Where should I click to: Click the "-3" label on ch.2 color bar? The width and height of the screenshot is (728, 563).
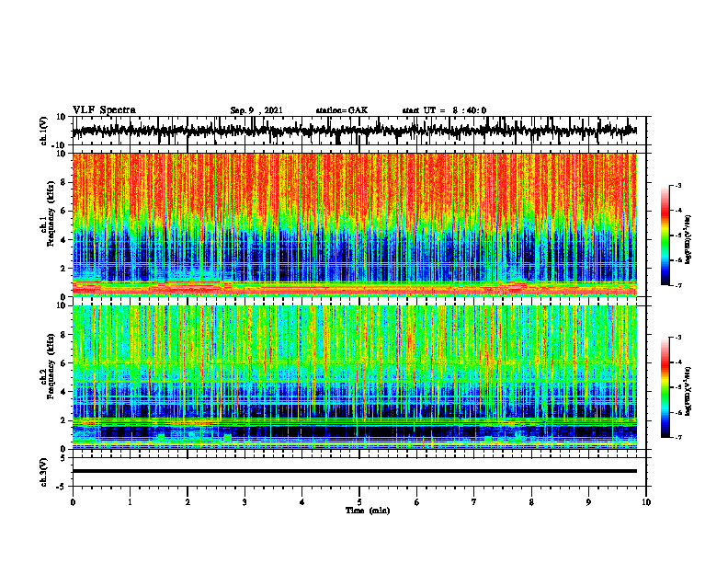click(x=678, y=338)
